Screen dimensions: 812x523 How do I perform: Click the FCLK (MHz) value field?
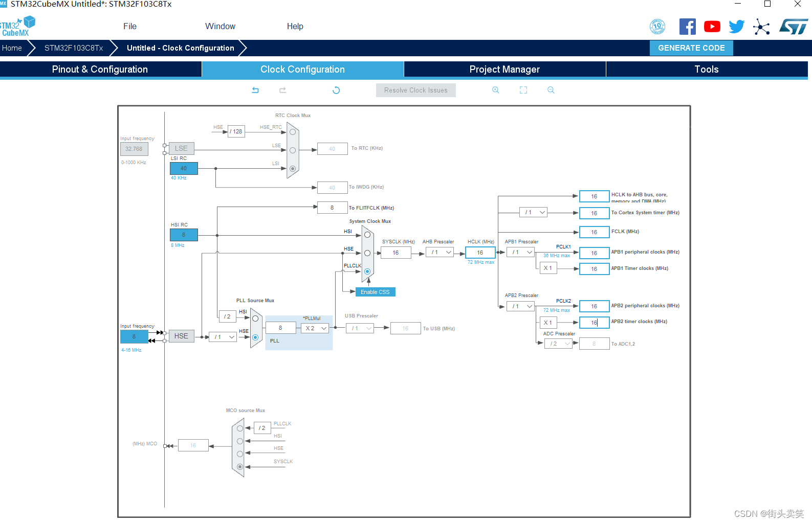pos(594,232)
